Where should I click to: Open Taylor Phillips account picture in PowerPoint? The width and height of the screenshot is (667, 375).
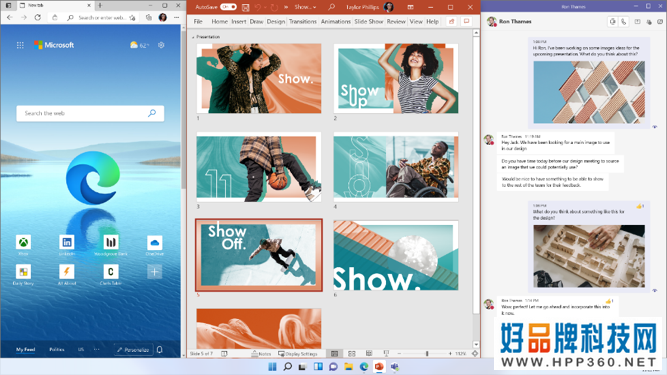tap(388, 7)
